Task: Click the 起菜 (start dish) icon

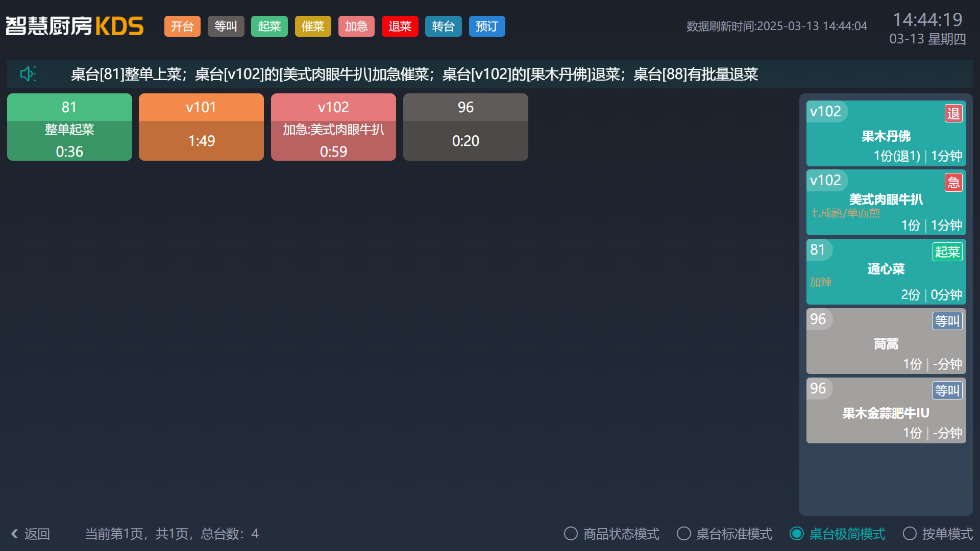Action: click(269, 26)
